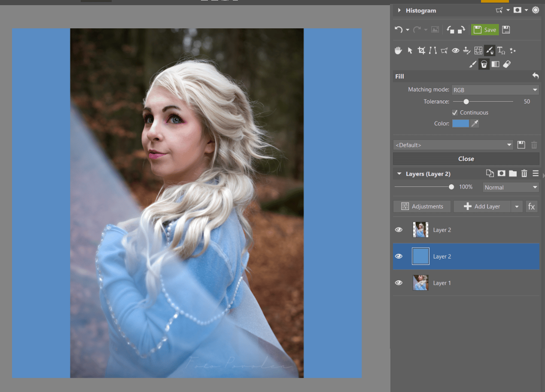545x392 pixels.
Task: Choose the paint bucket Fill tool
Action: click(x=484, y=64)
